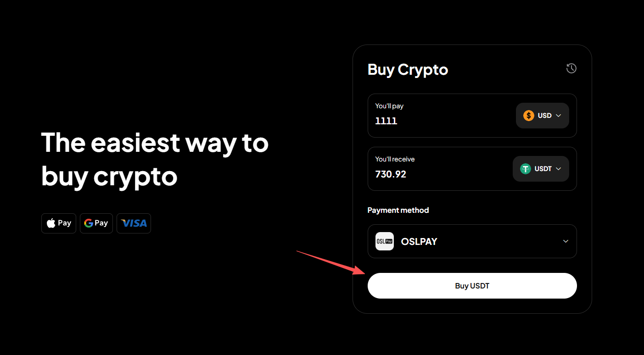Screen dimensions: 644x355
Task: Click the Google Pay badge
Action: (x=96, y=223)
